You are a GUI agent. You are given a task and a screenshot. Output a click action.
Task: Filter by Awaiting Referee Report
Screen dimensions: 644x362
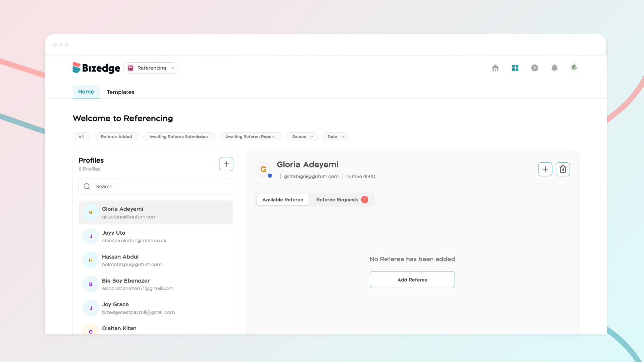click(x=251, y=137)
